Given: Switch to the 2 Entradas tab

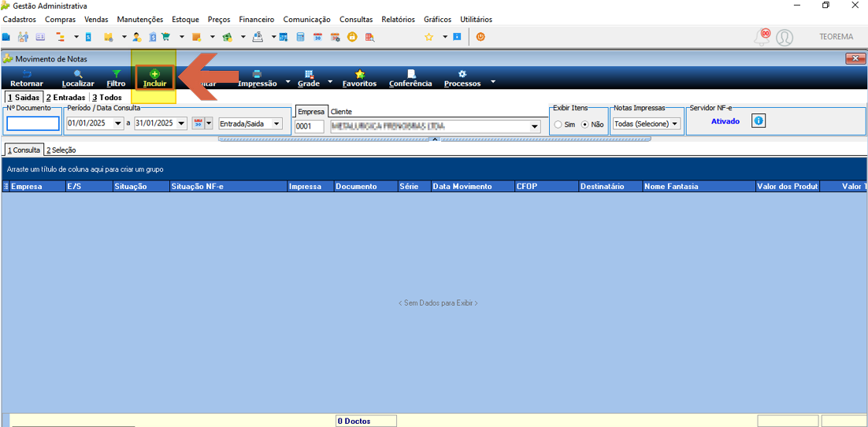Looking at the screenshot, I should [65, 97].
